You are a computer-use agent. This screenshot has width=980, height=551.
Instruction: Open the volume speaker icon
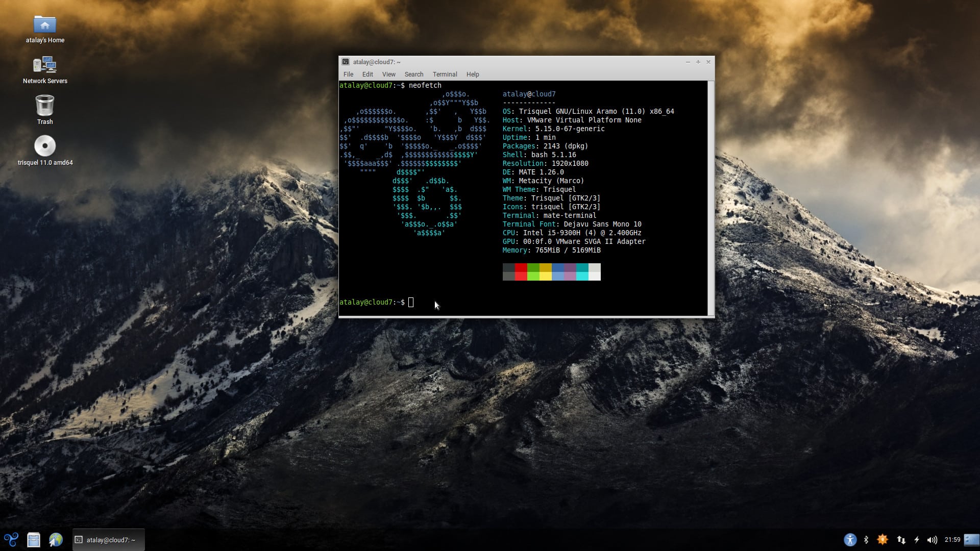point(932,540)
